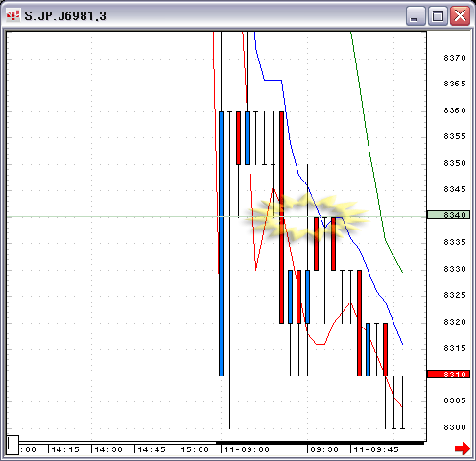This screenshot has height=461, width=476.
Task: Click the 8355 price scale label
Action: 455,136
